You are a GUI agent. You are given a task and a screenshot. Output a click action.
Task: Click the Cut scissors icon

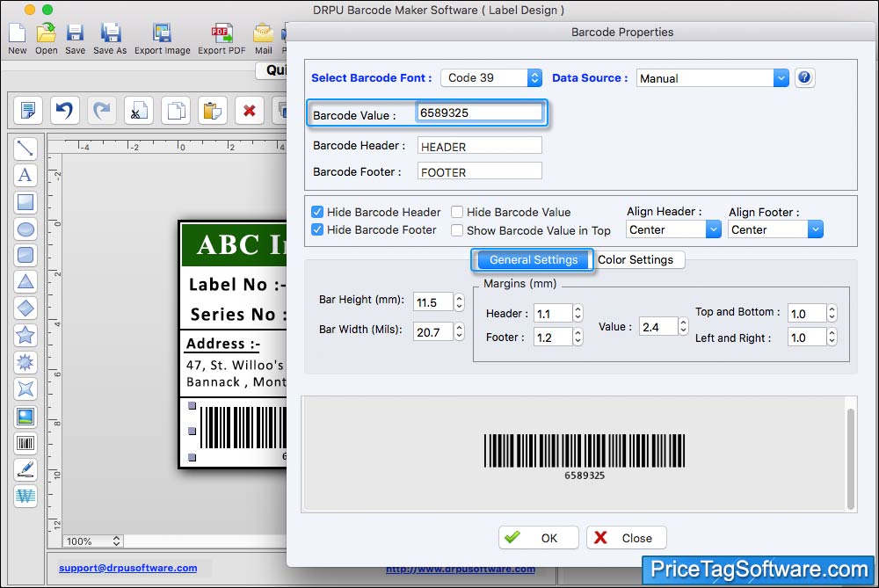(139, 110)
